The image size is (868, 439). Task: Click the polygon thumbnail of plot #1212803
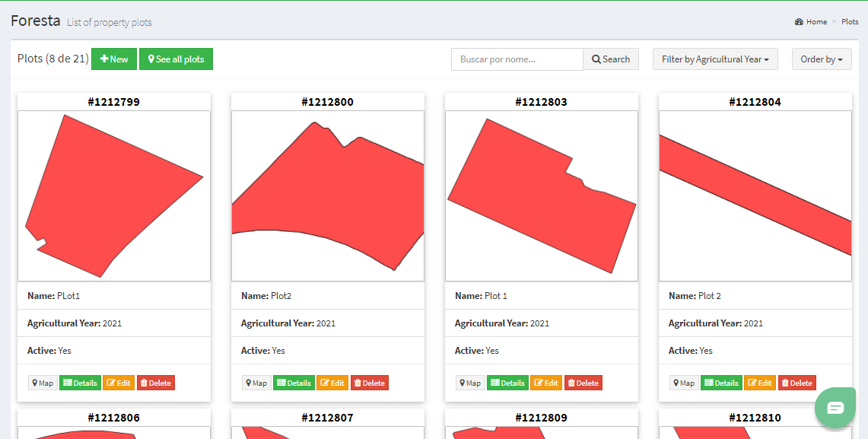tap(542, 196)
